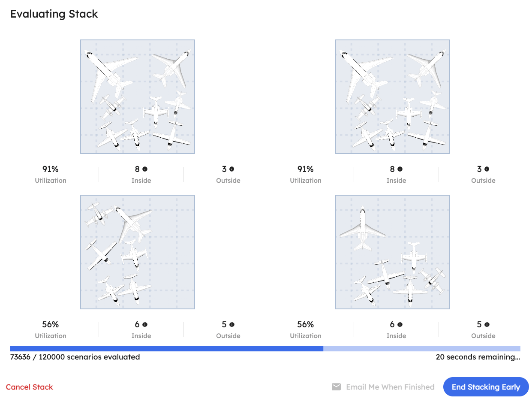Click End Stacking Early button
Screen dimensions: 532x402
pyautogui.click(x=486, y=387)
